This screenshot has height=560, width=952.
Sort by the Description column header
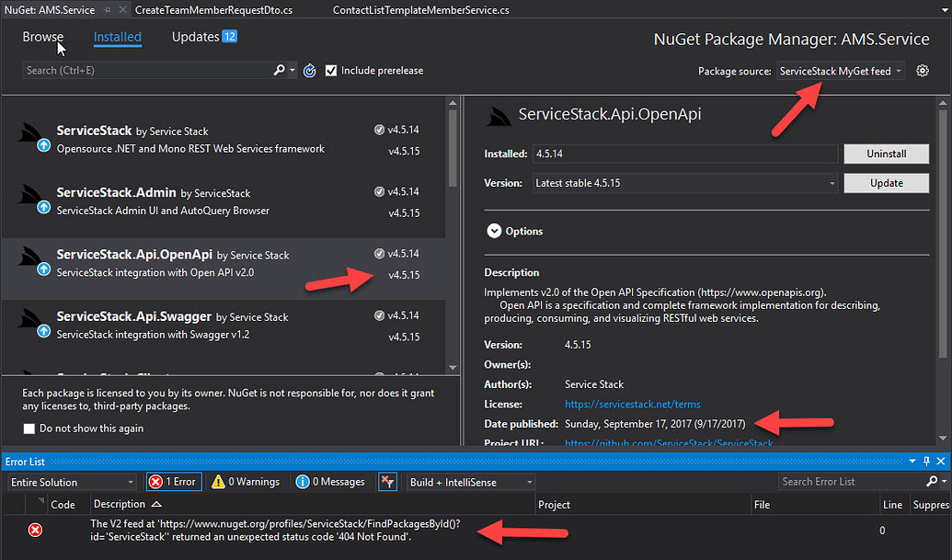click(312, 505)
